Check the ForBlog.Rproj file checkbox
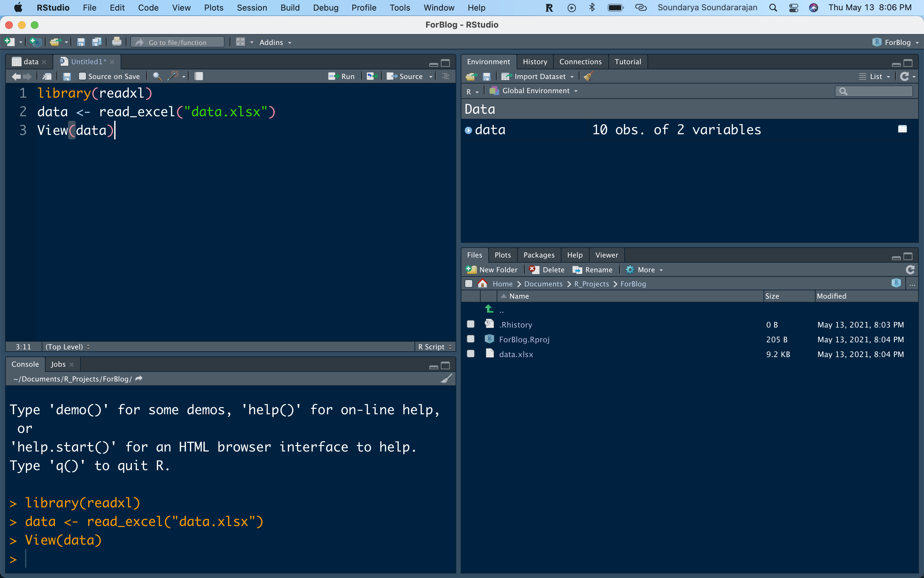This screenshot has width=924, height=578. point(471,339)
